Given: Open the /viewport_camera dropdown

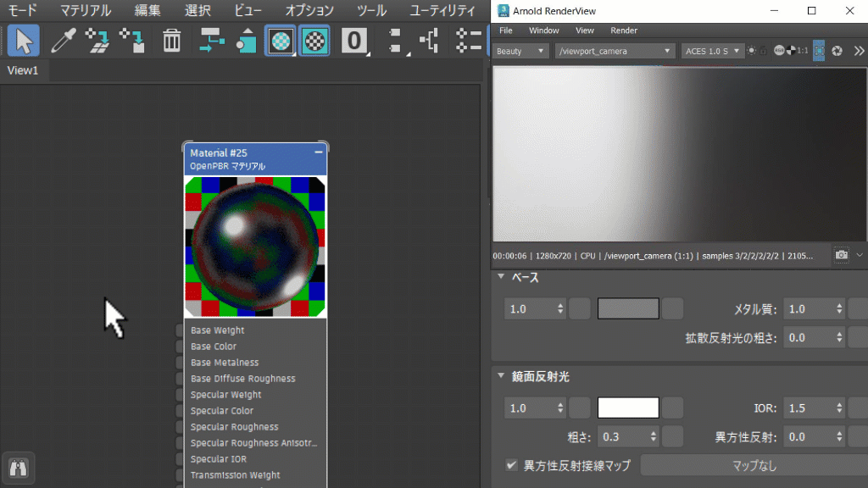Looking at the screenshot, I should (x=615, y=51).
